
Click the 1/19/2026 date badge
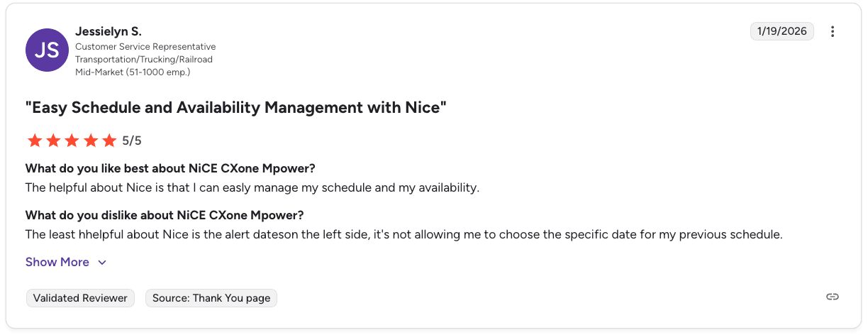coord(782,31)
